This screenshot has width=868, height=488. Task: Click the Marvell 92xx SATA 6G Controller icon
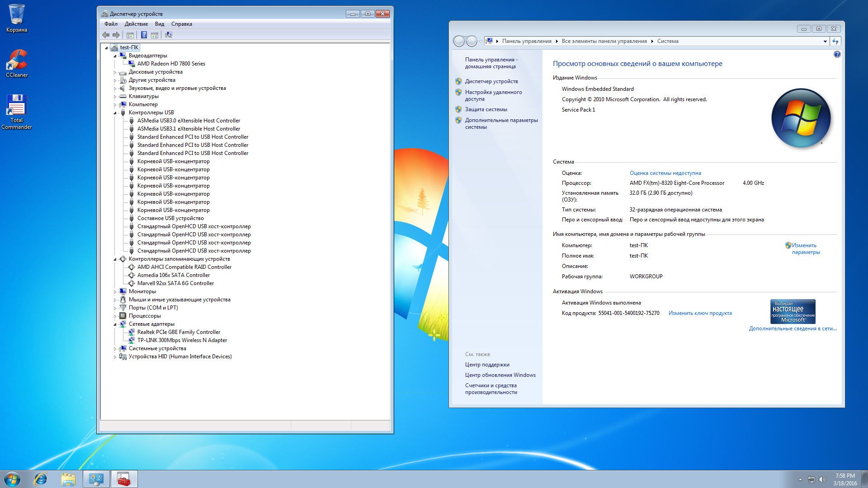point(132,283)
